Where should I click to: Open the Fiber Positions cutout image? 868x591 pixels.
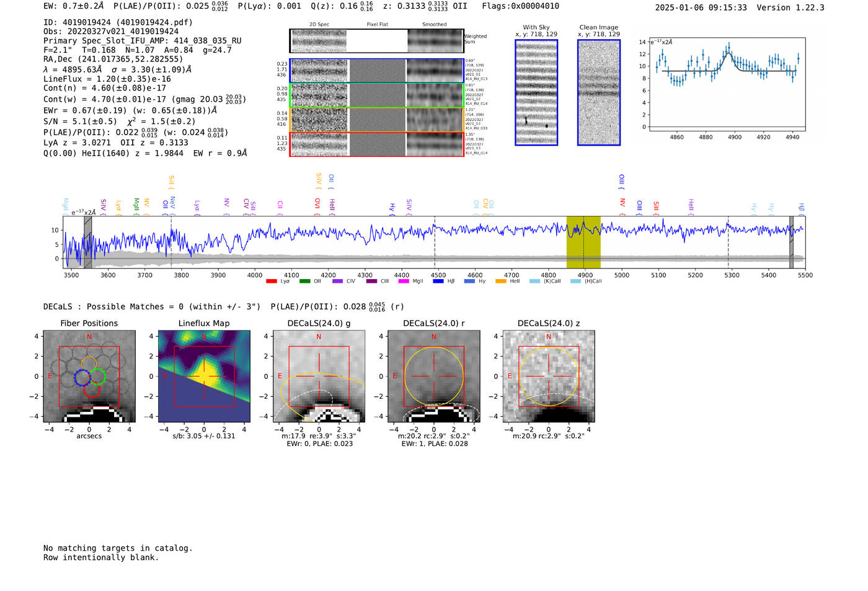tap(89, 376)
